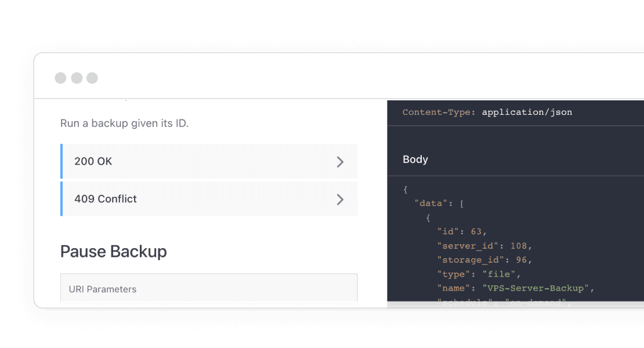Click the middle gray window dot
Viewport: 644px width, 348px height.
[x=77, y=78]
